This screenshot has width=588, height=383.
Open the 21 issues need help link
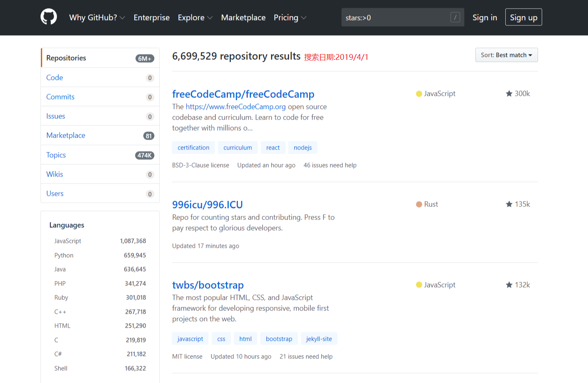coord(306,356)
